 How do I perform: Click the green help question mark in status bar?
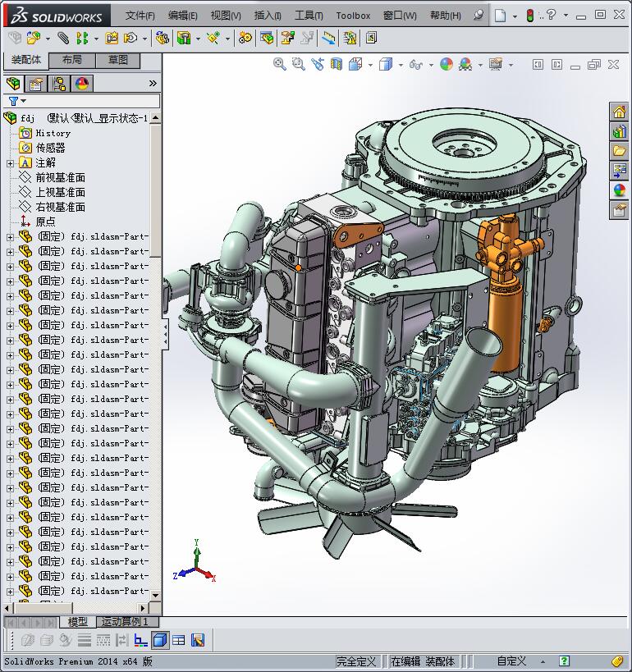pyautogui.click(x=564, y=661)
